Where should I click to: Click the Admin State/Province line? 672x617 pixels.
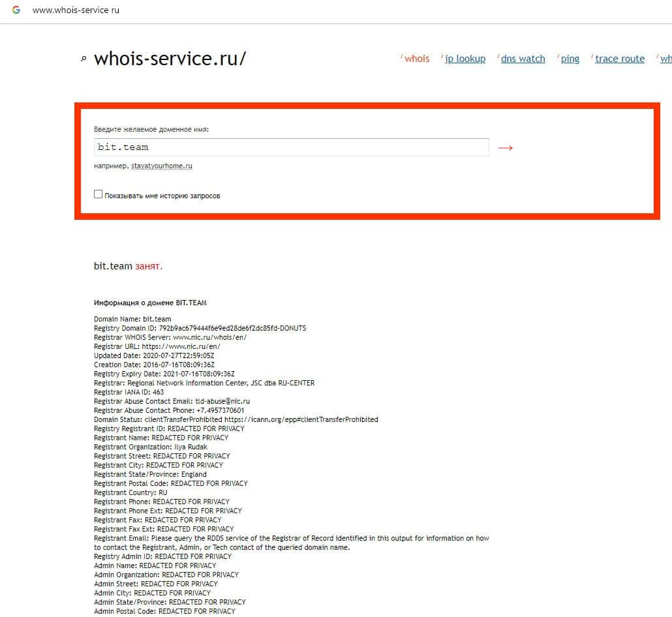pos(170,602)
